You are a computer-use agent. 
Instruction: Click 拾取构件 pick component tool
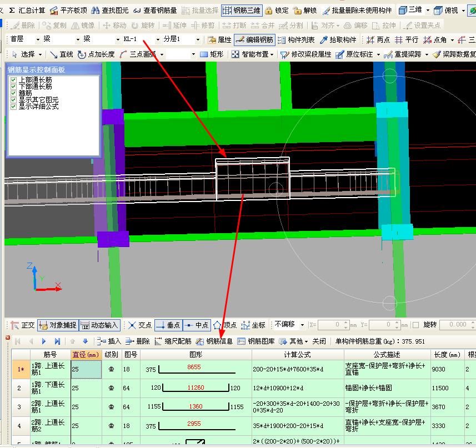(338, 40)
